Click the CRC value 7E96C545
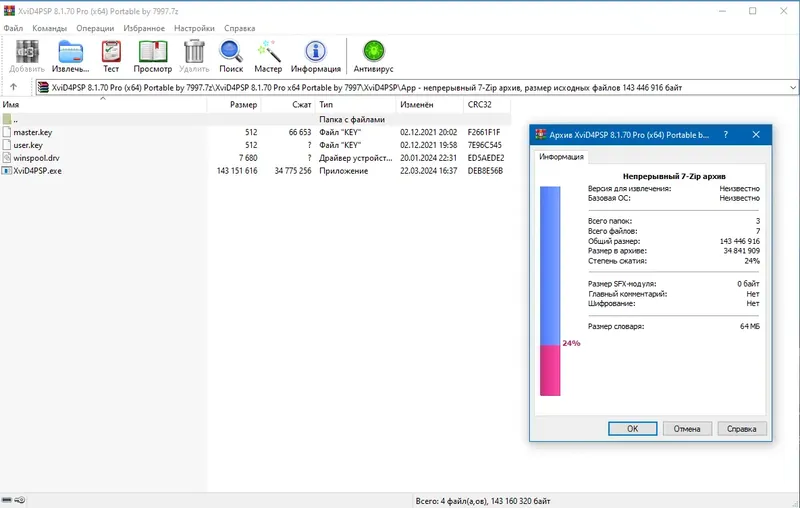 click(485, 145)
